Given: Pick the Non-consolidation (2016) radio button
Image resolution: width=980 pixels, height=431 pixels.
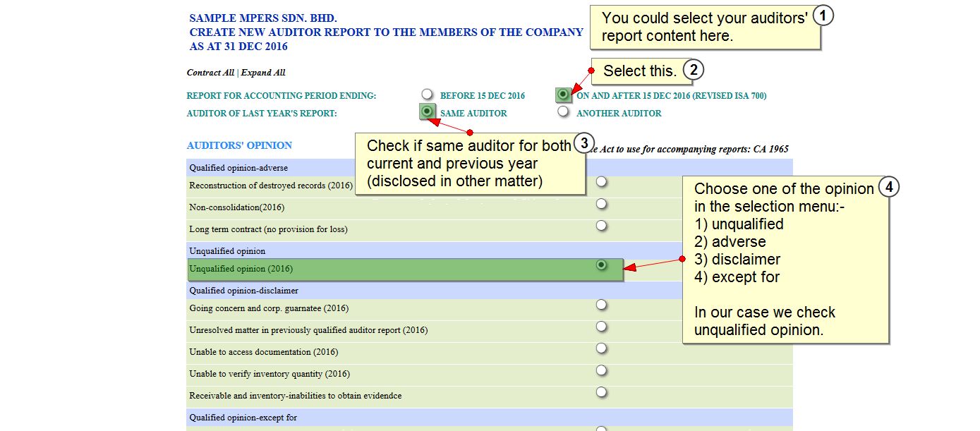Looking at the screenshot, I should (601, 204).
